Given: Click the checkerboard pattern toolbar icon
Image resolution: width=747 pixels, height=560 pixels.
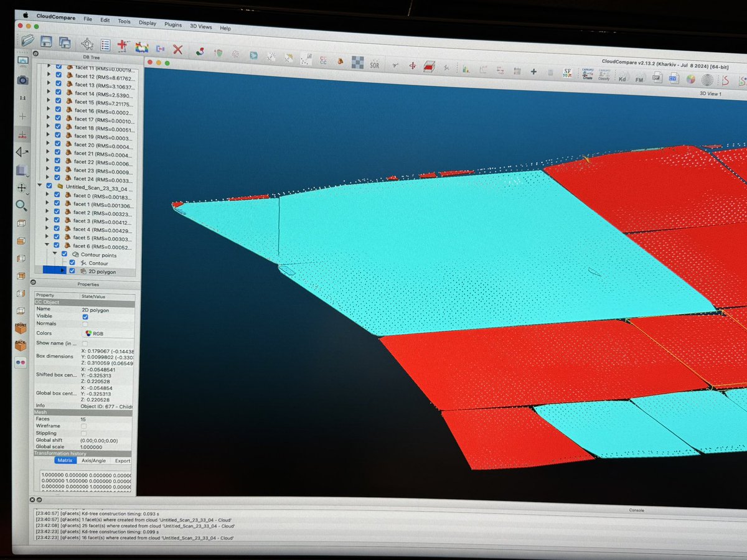Looking at the screenshot, I should coord(357,62).
